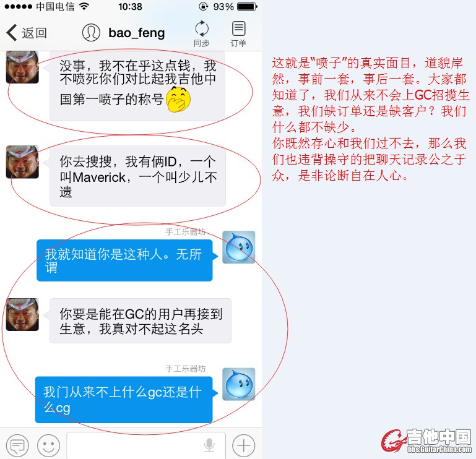Image resolution: width=476 pixels, height=459 pixels.
Task: Tap the microphone voice input icon
Action: [x=209, y=445]
